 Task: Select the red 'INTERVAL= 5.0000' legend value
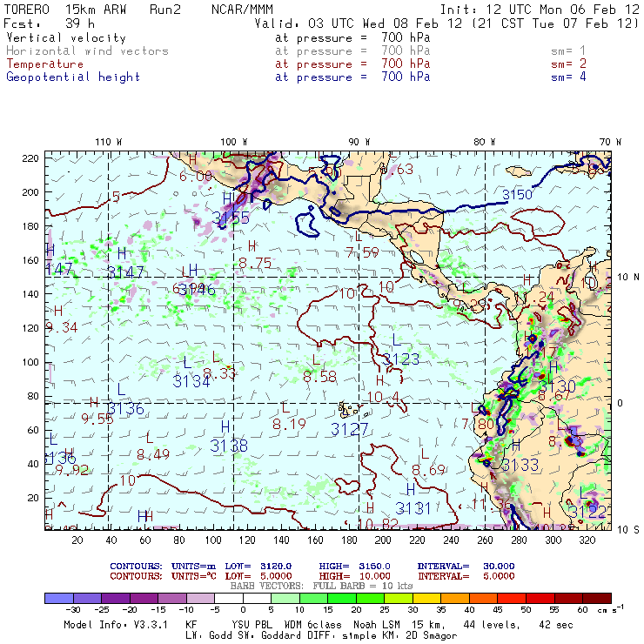coord(466,576)
